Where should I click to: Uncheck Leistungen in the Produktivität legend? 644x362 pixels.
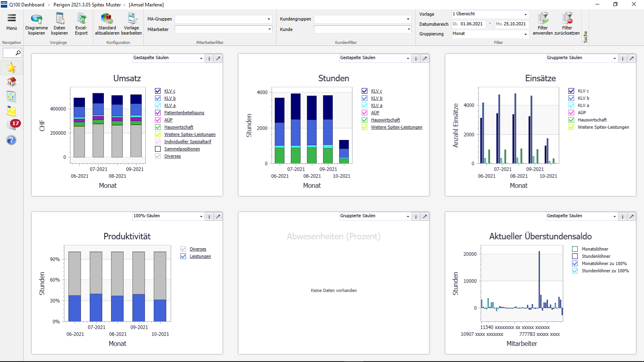click(x=183, y=256)
